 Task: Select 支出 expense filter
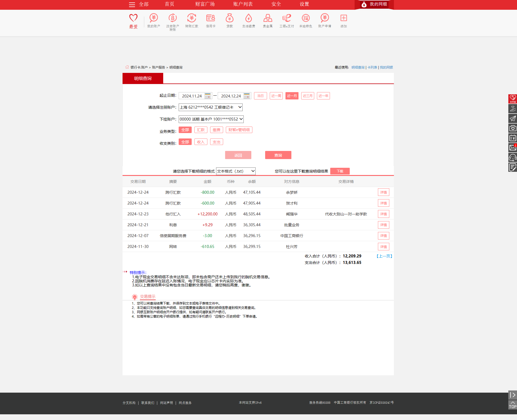pos(217,142)
